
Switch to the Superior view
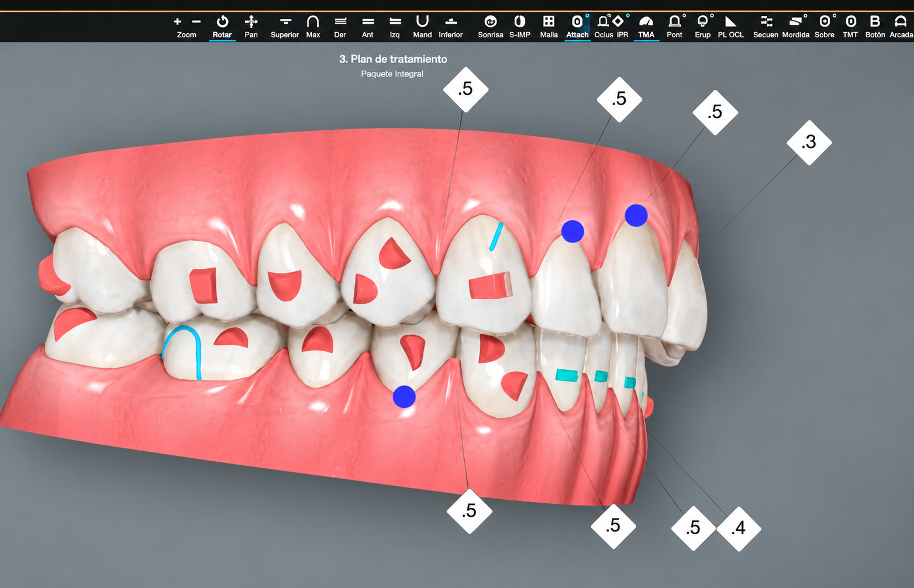click(x=285, y=27)
